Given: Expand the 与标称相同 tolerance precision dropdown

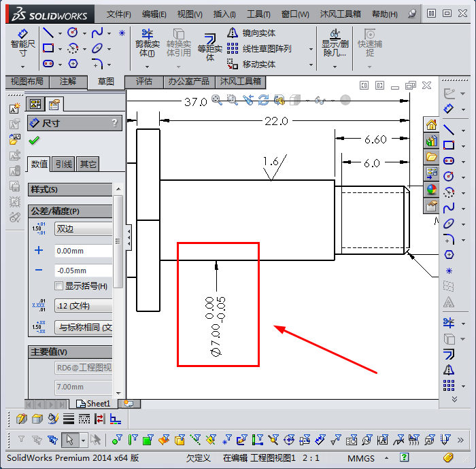Looking at the screenshot, I should [x=83, y=328].
